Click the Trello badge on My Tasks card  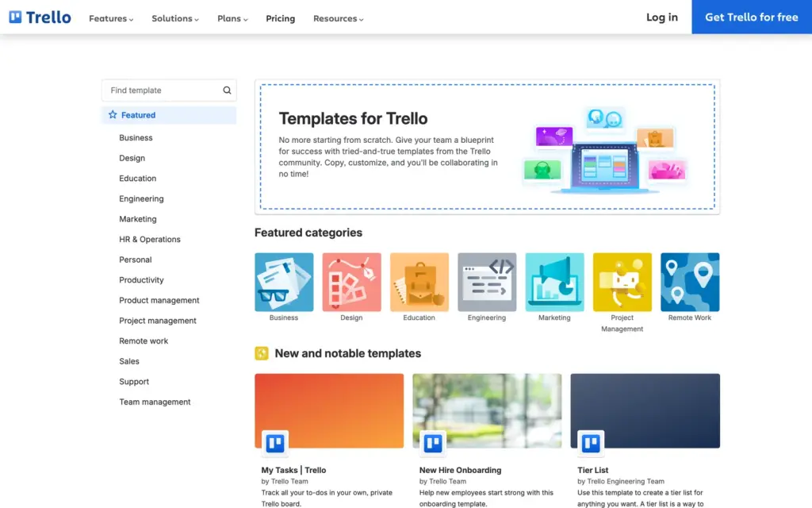pyautogui.click(x=275, y=443)
